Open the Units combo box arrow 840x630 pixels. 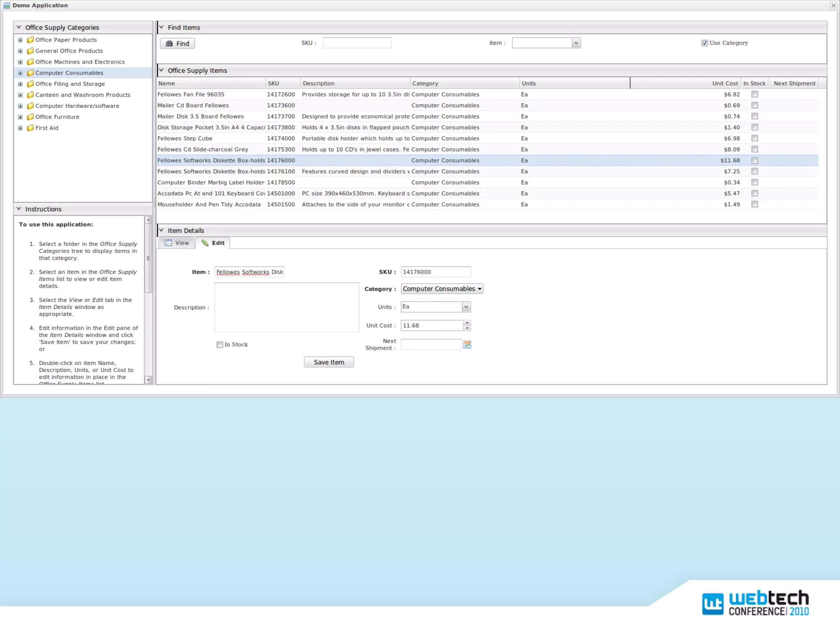466,307
